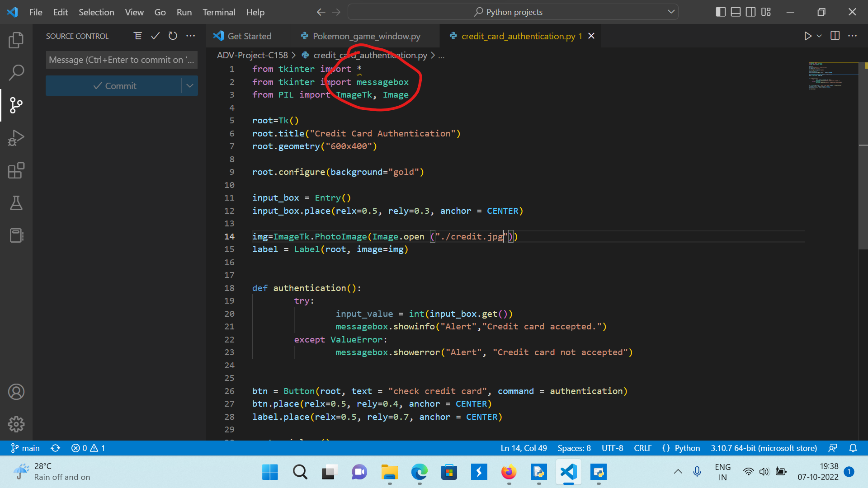Open Manage settings gear
868x488 pixels.
pos(16,424)
